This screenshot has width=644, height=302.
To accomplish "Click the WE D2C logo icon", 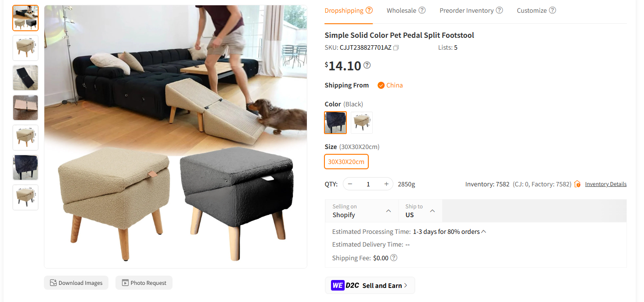I will (337, 285).
